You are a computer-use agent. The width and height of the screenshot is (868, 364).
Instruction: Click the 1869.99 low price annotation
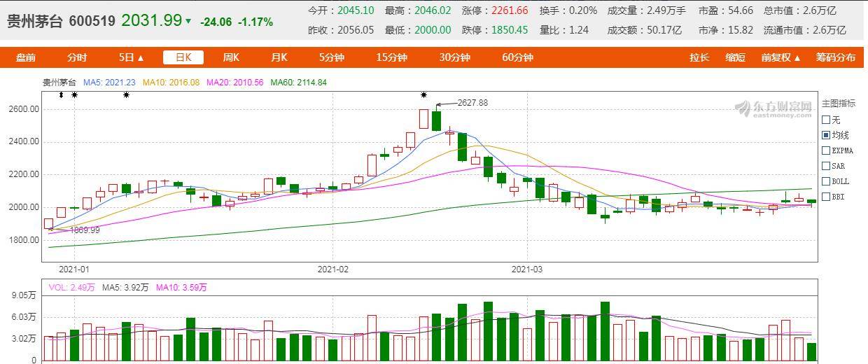point(85,230)
